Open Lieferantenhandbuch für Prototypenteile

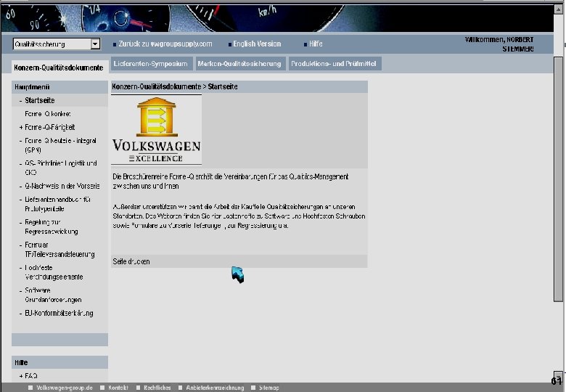(x=58, y=204)
